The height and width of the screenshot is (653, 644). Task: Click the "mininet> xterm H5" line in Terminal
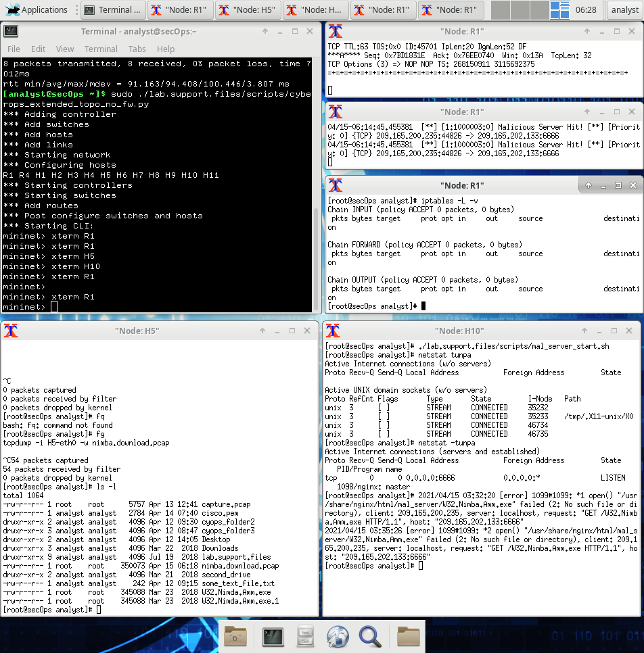pyautogui.click(x=49, y=256)
